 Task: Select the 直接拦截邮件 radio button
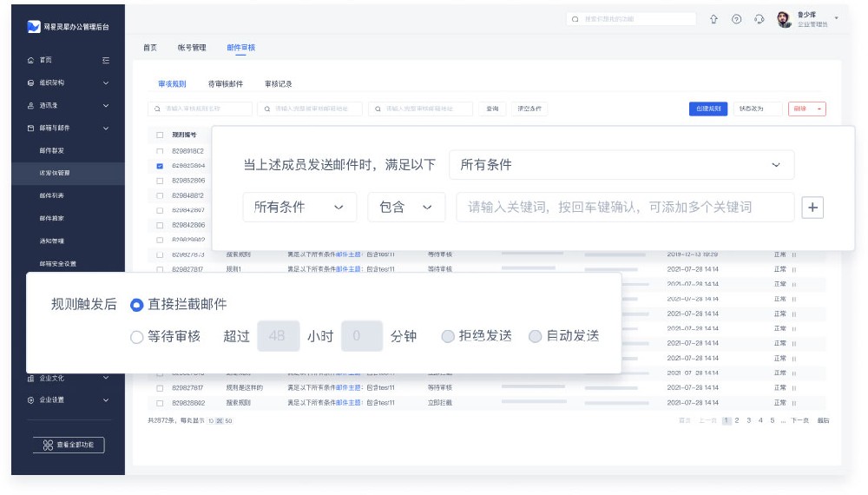tap(136, 305)
